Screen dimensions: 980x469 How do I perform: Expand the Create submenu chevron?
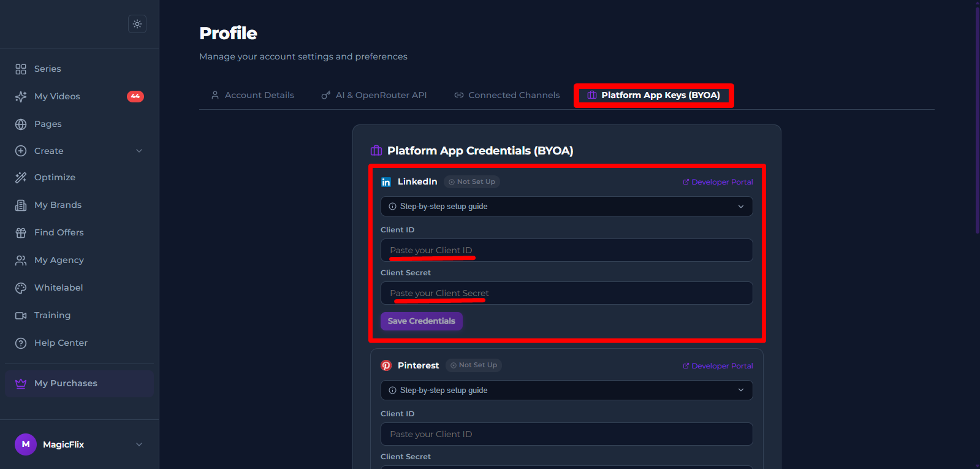coord(139,151)
